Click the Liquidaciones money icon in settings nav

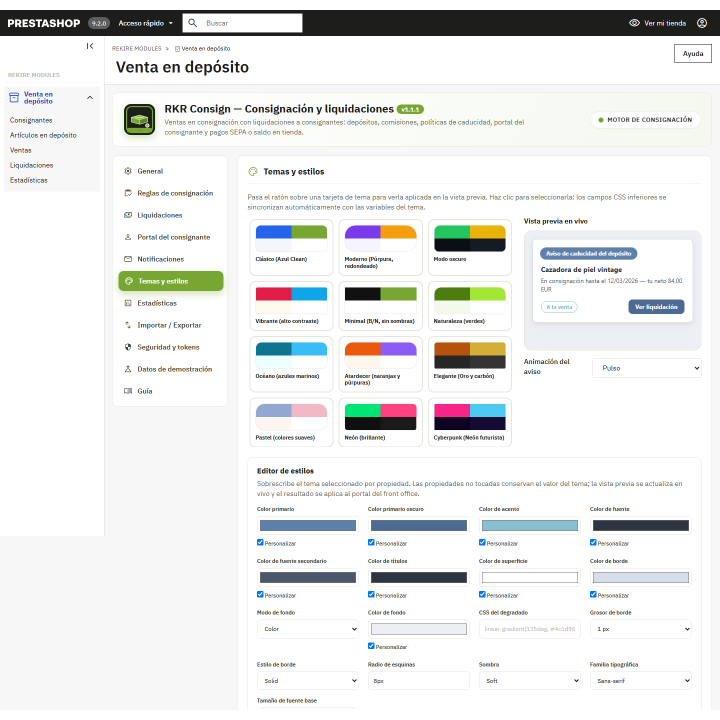(128, 215)
